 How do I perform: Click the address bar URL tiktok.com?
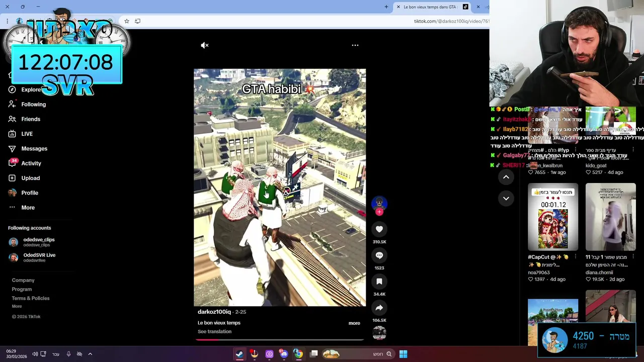451,21
